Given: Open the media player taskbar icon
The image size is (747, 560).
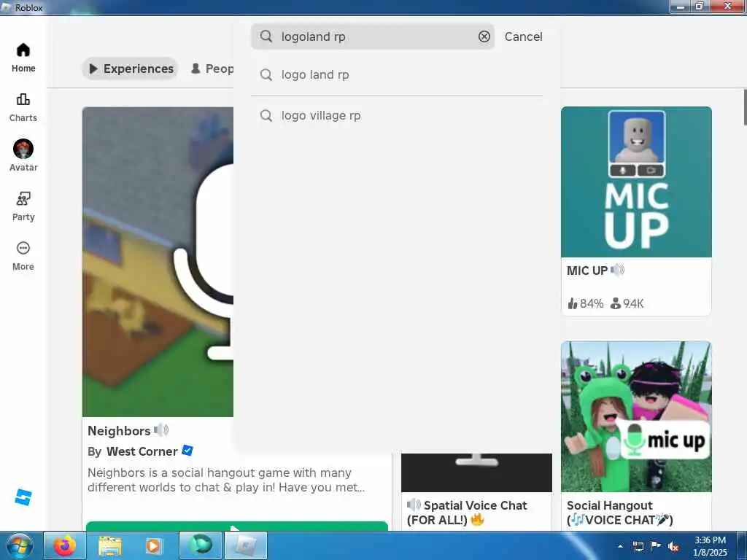Looking at the screenshot, I should tap(153, 545).
